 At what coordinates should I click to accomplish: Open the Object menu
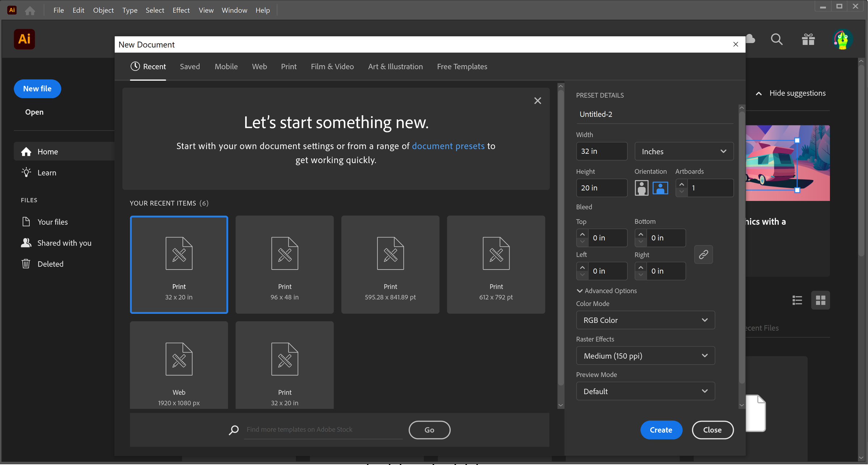[x=103, y=10]
